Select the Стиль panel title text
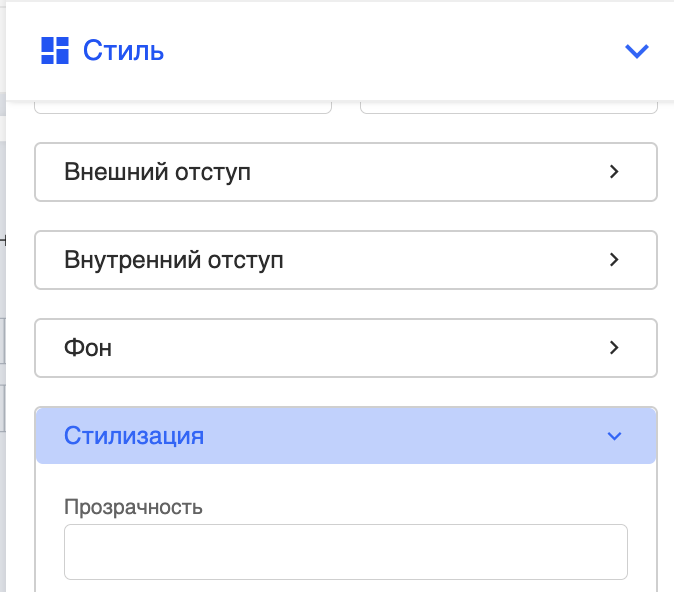Viewport: 674px width, 592px height. [x=123, y=51]
